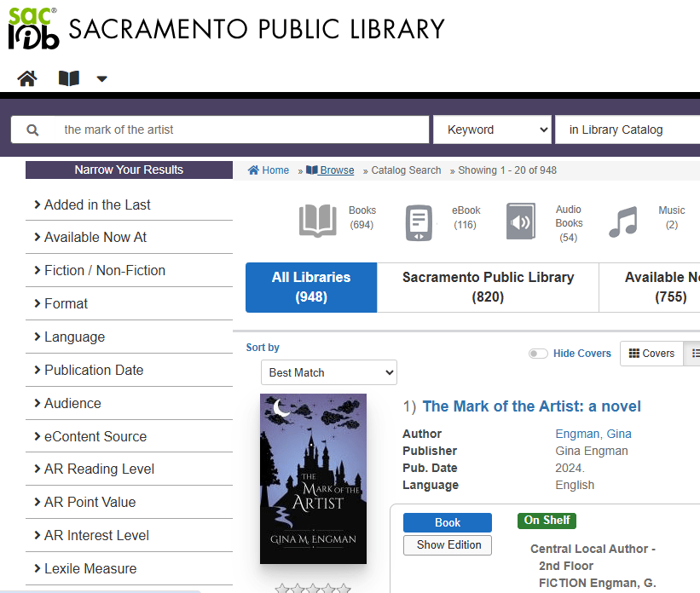Open the Best Match sort dropdown

(329, 372)
